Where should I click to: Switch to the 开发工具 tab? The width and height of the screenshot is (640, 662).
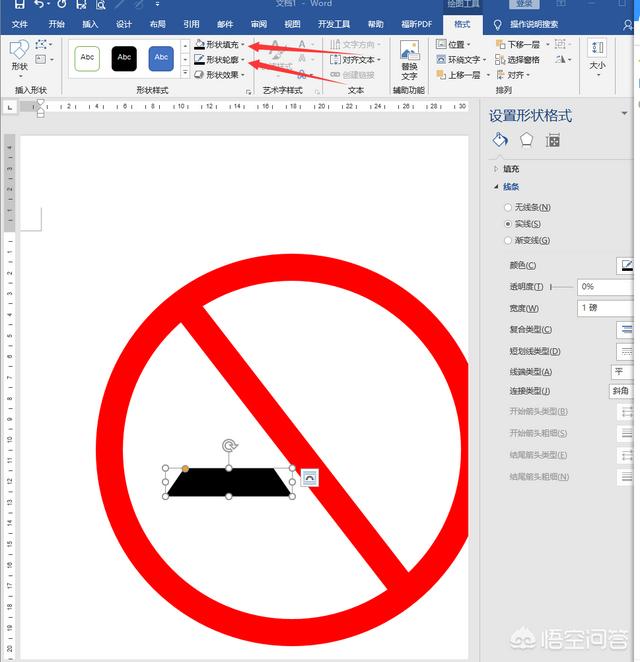pyautogui.click(x=334, y=24)
